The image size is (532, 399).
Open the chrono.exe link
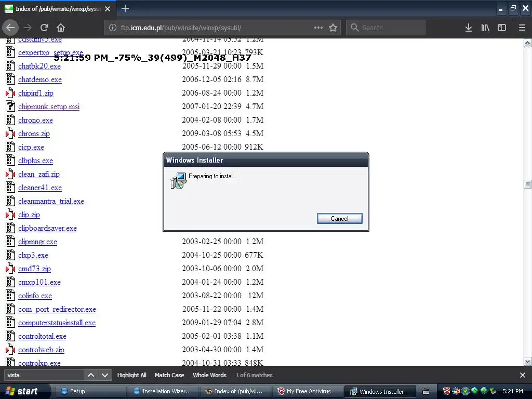tap(36, 120)
